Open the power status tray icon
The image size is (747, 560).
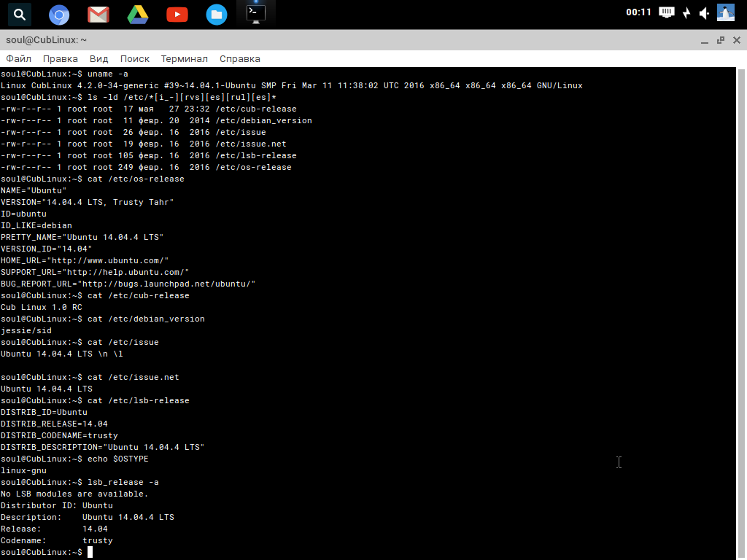pyautogui.click(x=686, y=13)
